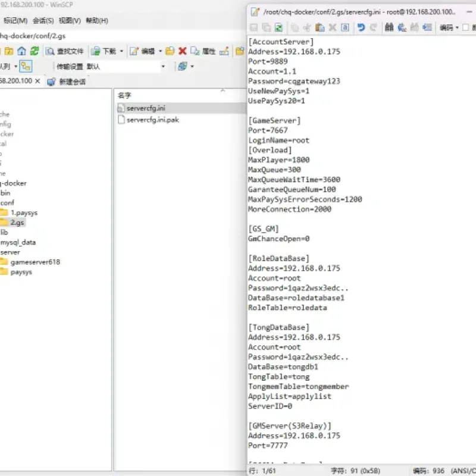The width and height of the screenshot is (476, 476).
Task: Open the Edit button dropdown arrow
Action: (160, 51)
